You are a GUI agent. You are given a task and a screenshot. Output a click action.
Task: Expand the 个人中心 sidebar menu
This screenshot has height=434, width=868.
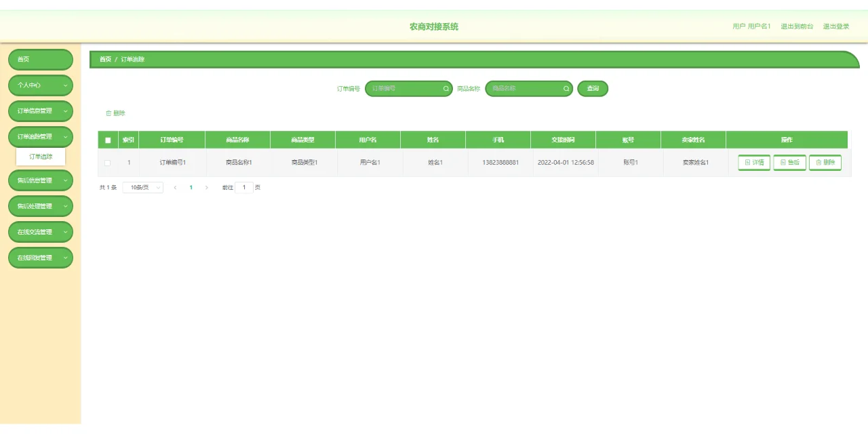[40, 85]
